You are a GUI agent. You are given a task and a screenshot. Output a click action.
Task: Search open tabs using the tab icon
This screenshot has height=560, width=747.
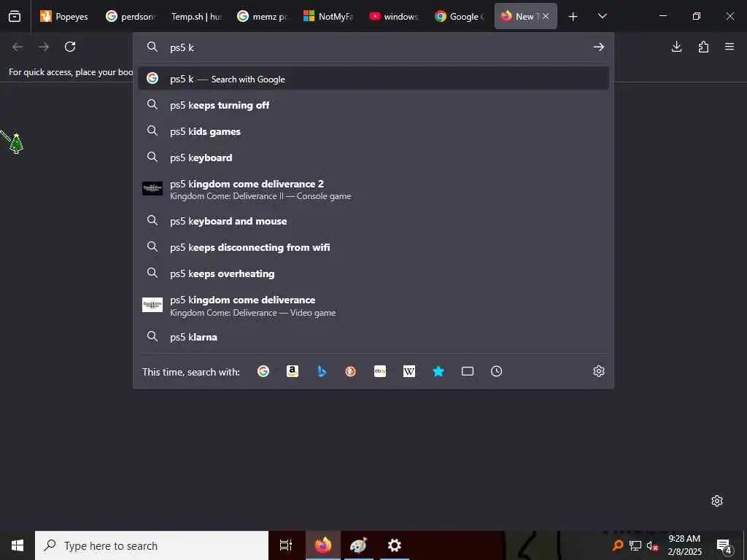[x=468, y=371]
